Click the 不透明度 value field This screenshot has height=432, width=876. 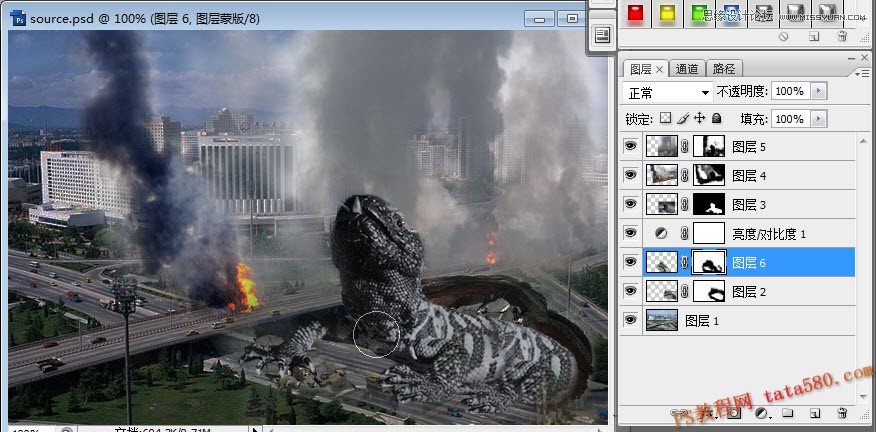pyautogui.click(x=790, y=91)
